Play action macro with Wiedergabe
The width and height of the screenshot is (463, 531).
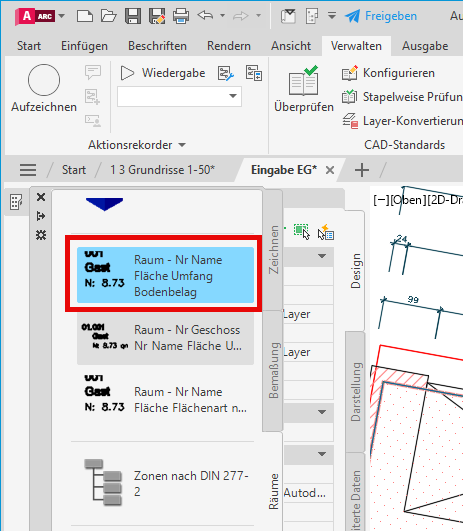[x=163, y=73]
